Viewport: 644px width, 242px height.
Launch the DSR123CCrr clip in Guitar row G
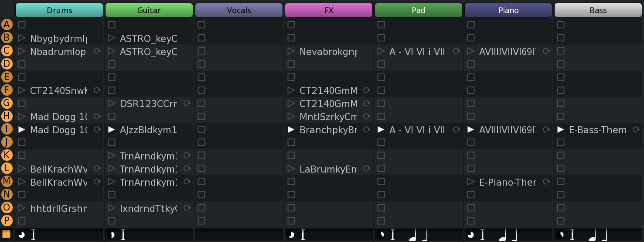point(112,104)
